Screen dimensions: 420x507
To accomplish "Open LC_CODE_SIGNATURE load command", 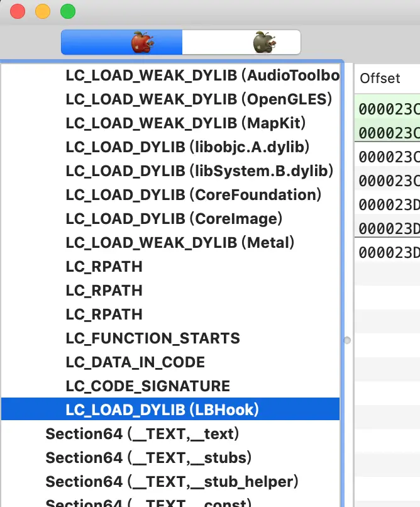I will pos(170,386).
